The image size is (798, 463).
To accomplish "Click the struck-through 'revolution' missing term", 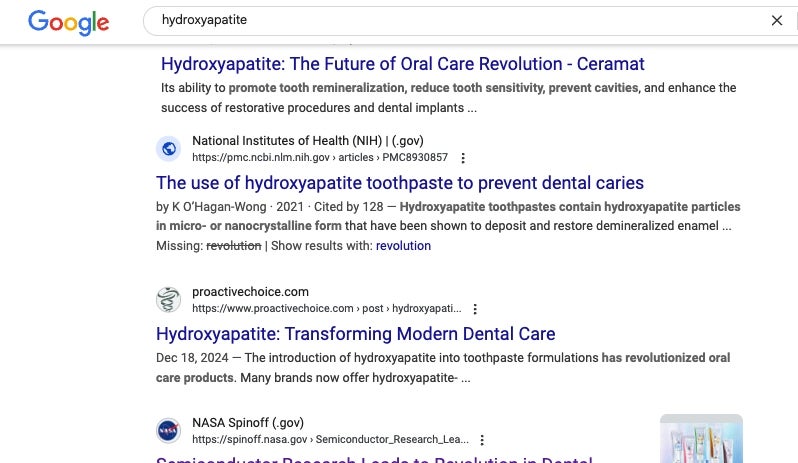I will click(234, 246).
